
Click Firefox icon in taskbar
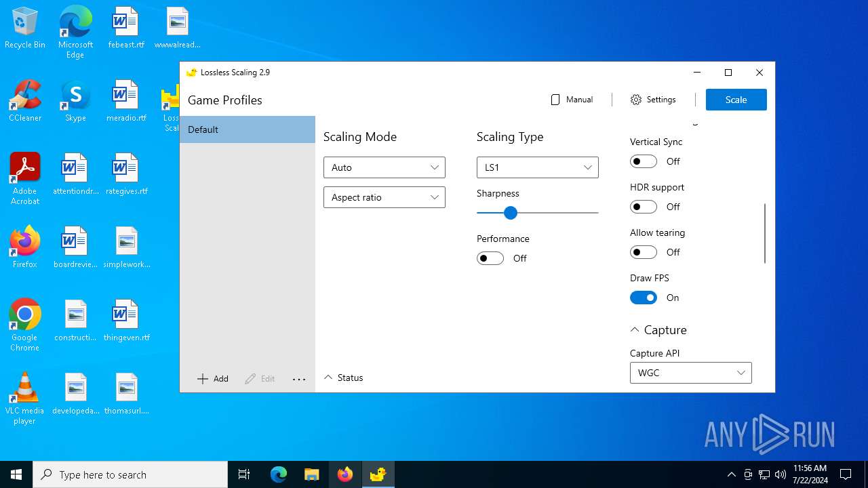click(x=344, y=474)
